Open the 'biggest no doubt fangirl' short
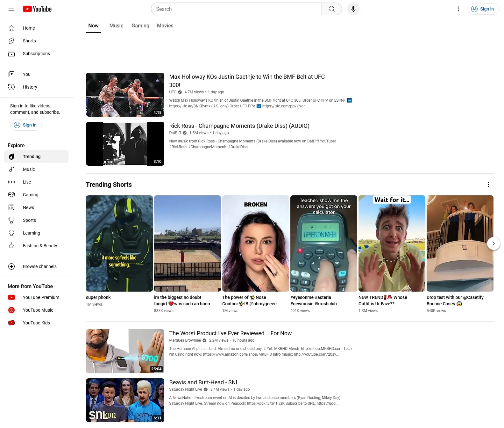 (188, 243)
